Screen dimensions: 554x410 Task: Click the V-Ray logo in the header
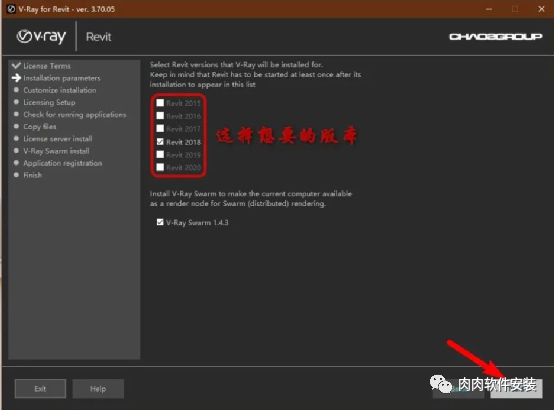(41, 37)
